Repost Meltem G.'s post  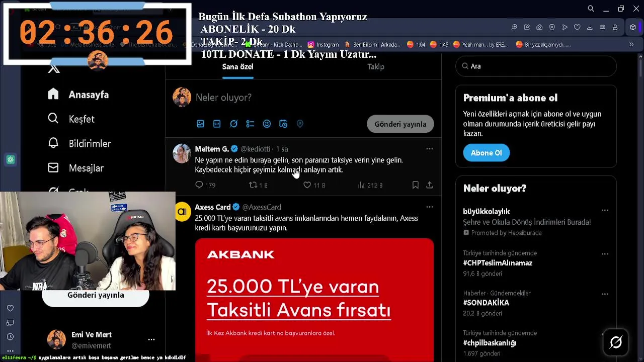pyautogui.click(x=253, y=185)
